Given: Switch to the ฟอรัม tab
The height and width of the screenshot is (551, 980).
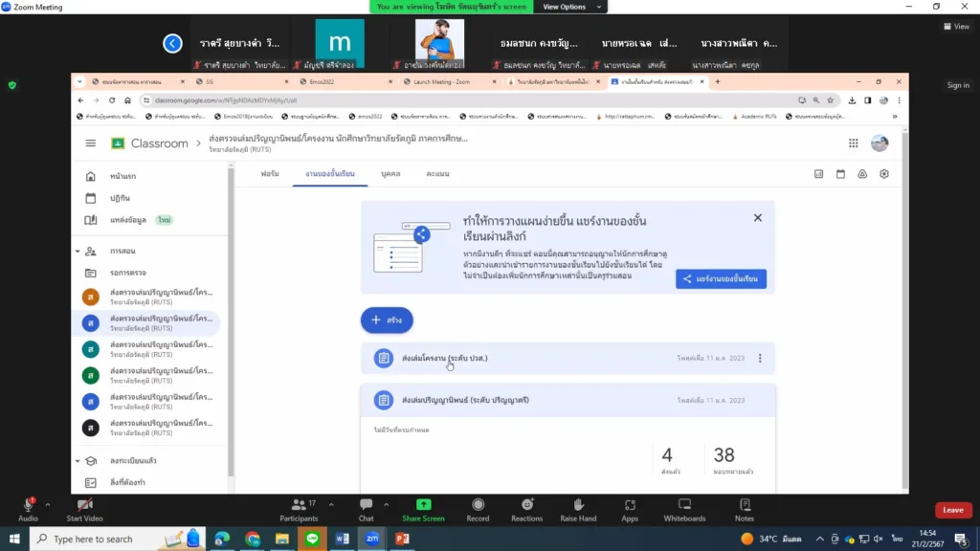Looking at the screenshot, I should point(270,174).
